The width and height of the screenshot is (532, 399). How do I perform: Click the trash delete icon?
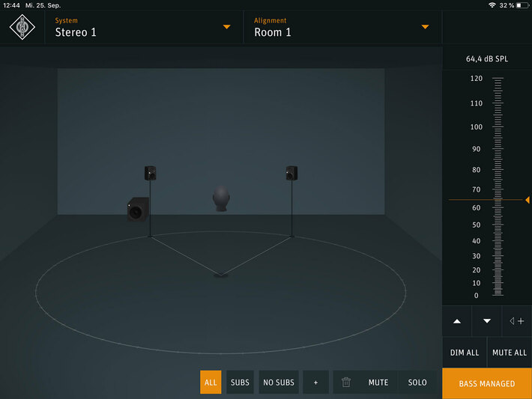point(345,383)
